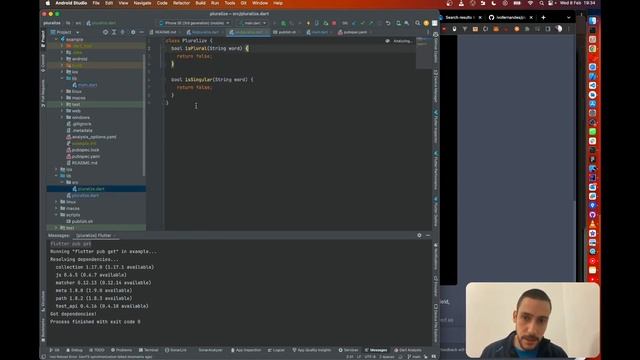Open the Logcat tool window

[276, 350]
